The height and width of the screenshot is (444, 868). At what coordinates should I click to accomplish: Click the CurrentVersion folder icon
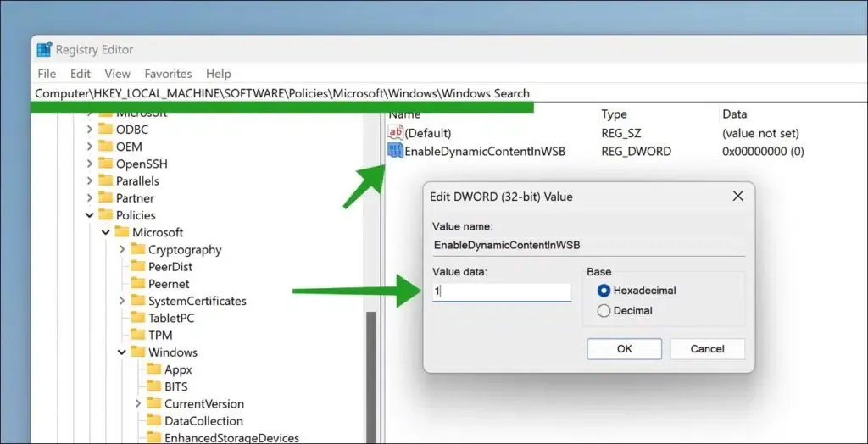tap(154, 403)
